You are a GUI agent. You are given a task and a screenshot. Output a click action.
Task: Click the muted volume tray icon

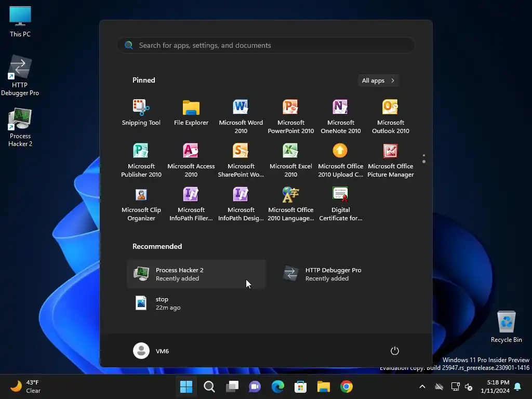(469, 387)
